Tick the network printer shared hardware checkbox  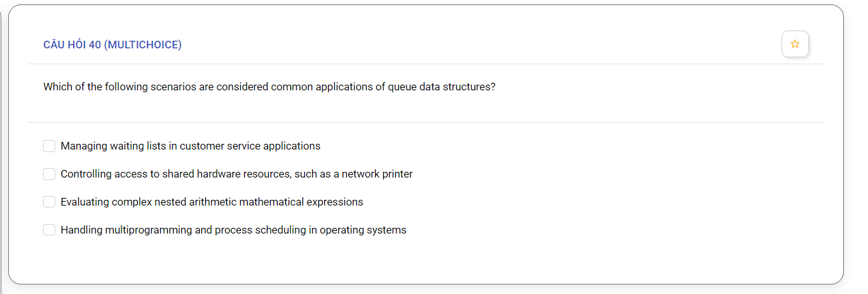point(49,174)
